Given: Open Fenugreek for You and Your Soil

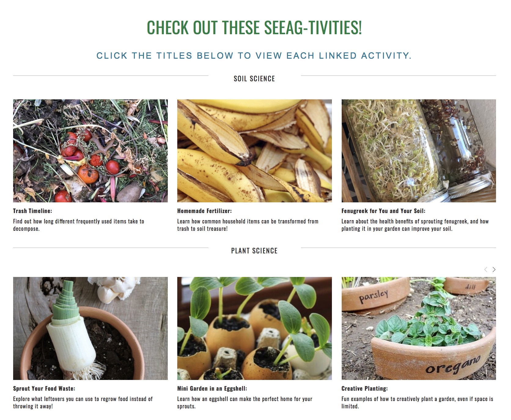Looking at the screenshot, I should click(383, 211).
